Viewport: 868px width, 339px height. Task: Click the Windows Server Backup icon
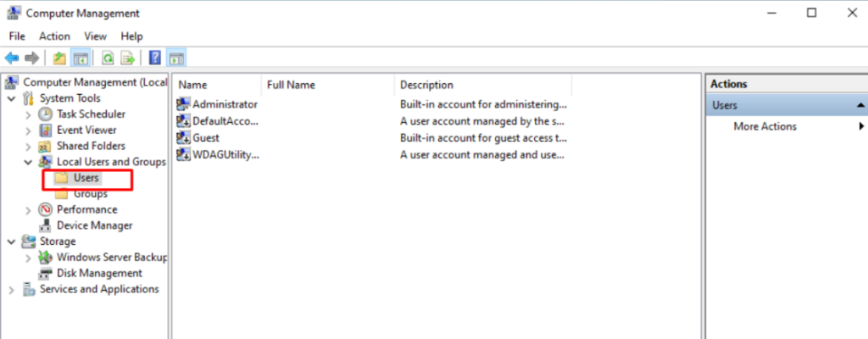pyautogui.click(x=46, y=258)
